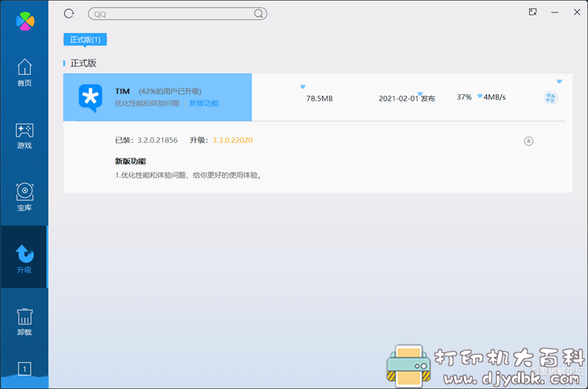Click the colorful software manager logo
588x389 pixels.
coord(25,21)
